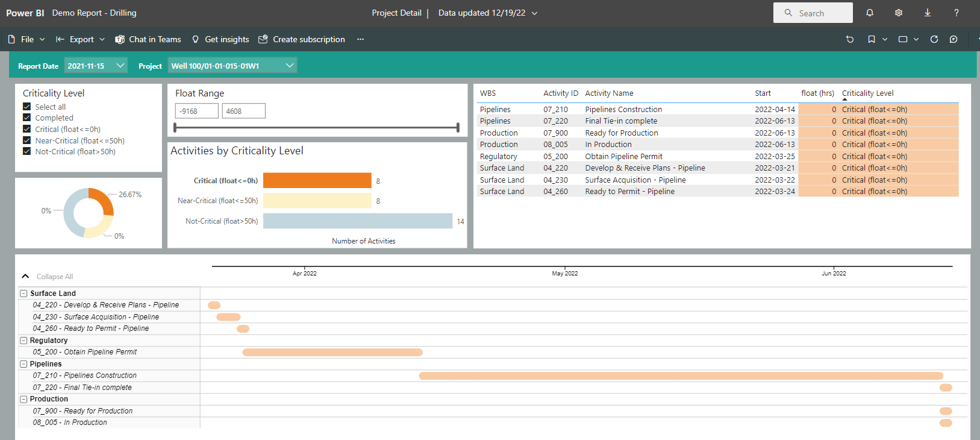This screenshot has height=440, width=980.
Task: Uncheck Not-Critical (float>50h) checkbox
Action: tap(27, 151)
